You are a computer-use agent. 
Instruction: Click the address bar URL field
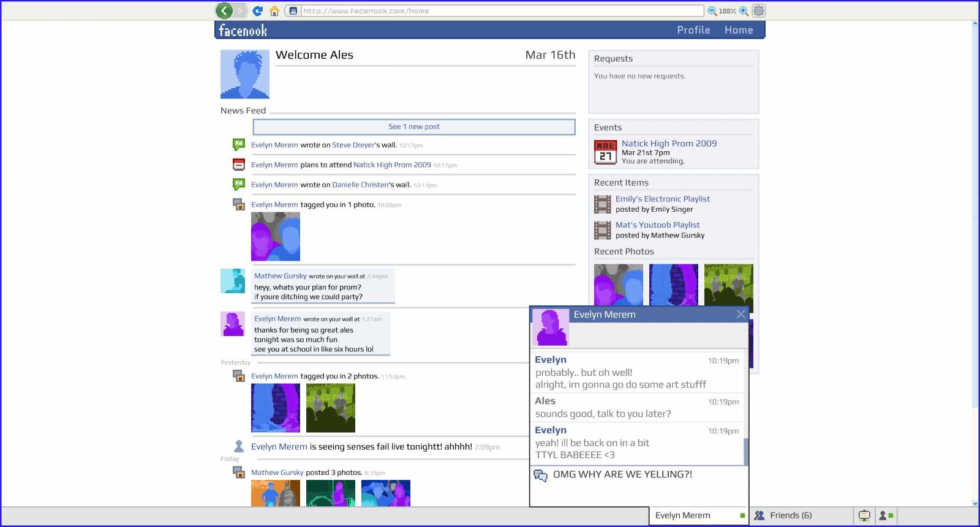point(502,11)
